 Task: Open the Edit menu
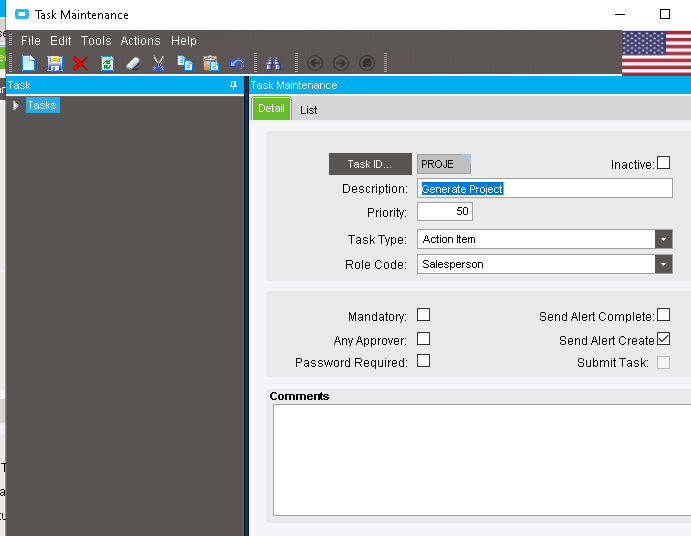click(60, 41)
